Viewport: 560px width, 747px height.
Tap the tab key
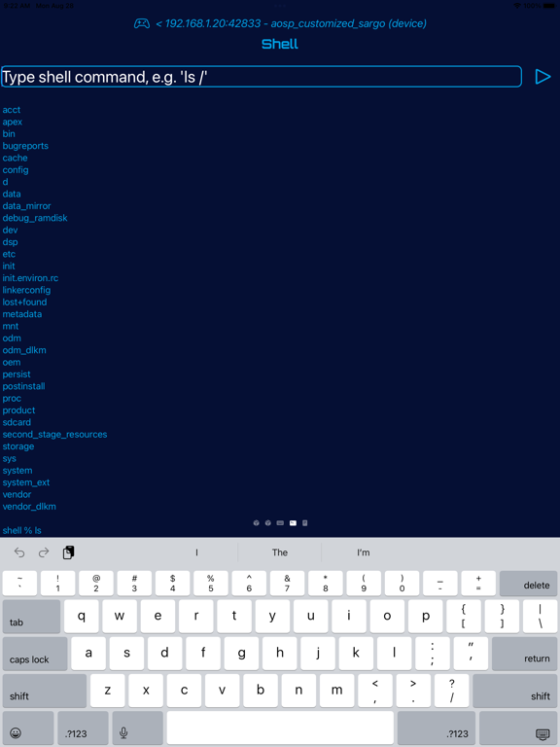(x=31, y=617)
